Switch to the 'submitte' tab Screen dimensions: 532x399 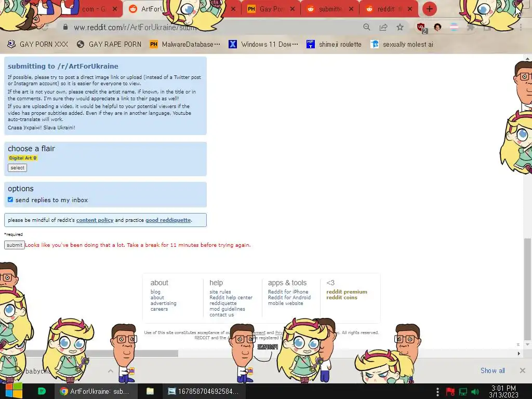click(x=329, y=9)
